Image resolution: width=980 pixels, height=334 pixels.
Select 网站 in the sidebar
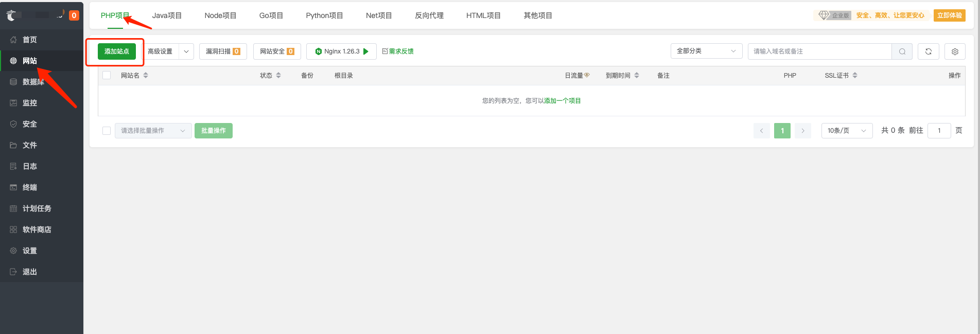[41, 61]
